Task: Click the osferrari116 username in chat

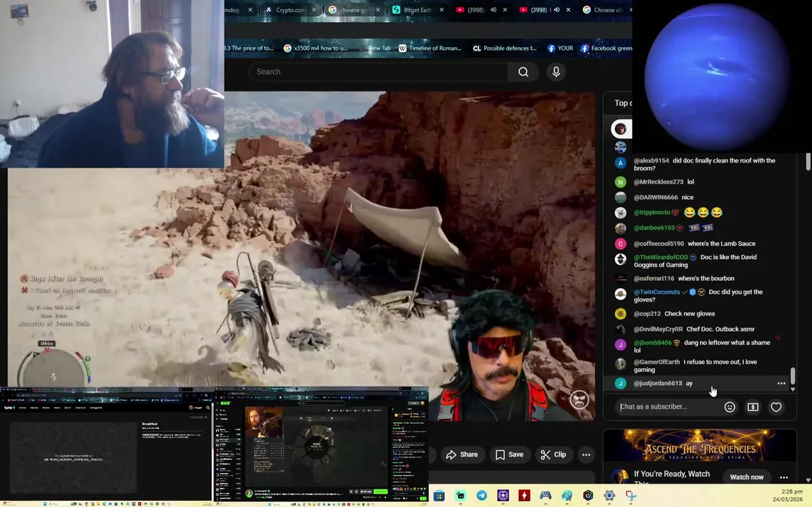Action: (x=654, y=278)
